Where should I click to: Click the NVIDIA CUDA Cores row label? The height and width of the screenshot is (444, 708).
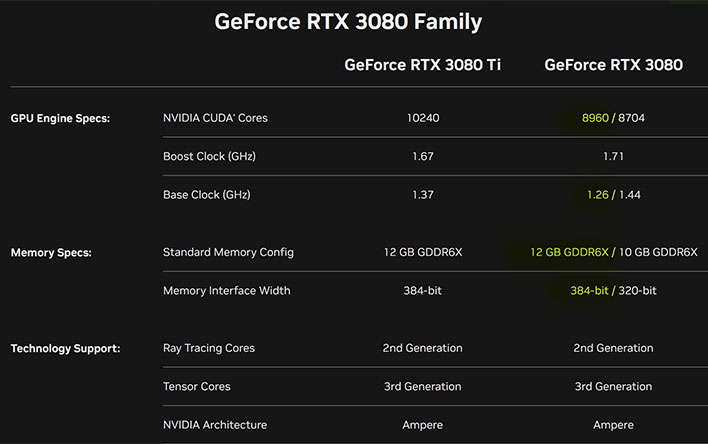pos(215,118)
